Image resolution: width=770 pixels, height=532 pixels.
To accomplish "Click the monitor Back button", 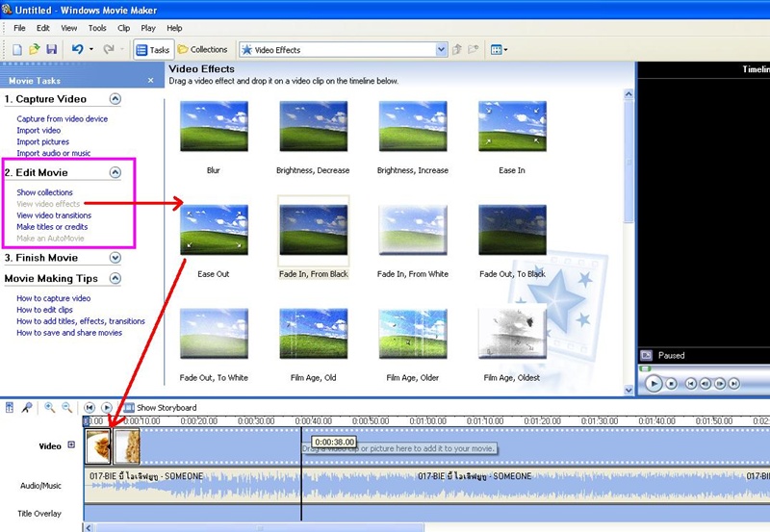I will [690, 384].
